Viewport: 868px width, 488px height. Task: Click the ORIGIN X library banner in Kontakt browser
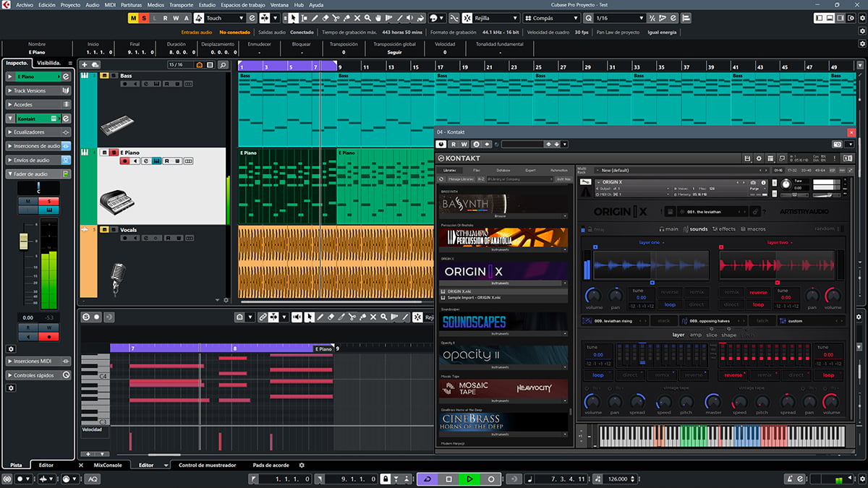(504, 272)
